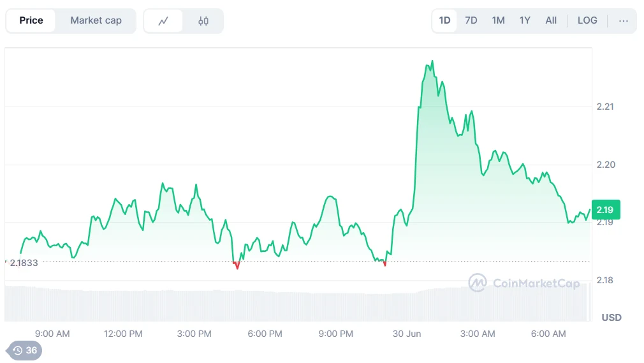Screen dimensions: 644x363
Task: Select the All time range
Action: (x=551, y=20)
